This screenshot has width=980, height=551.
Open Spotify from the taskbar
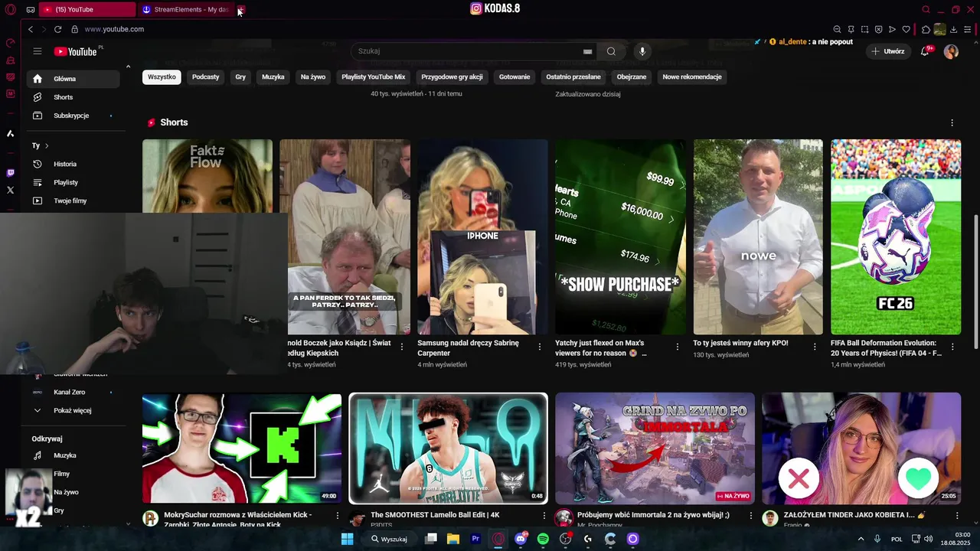[x=543, y=539]
